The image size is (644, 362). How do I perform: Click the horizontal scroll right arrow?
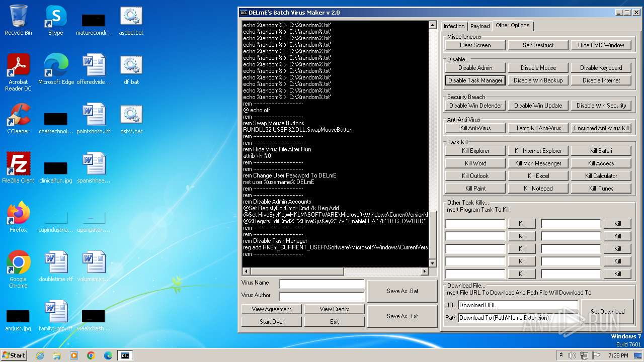(424, 271)
